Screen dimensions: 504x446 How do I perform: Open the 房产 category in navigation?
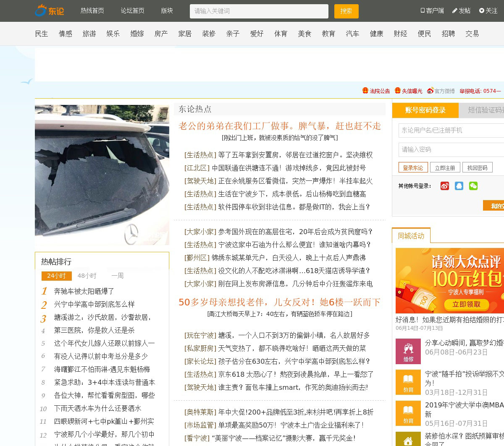tap(161, 34)
